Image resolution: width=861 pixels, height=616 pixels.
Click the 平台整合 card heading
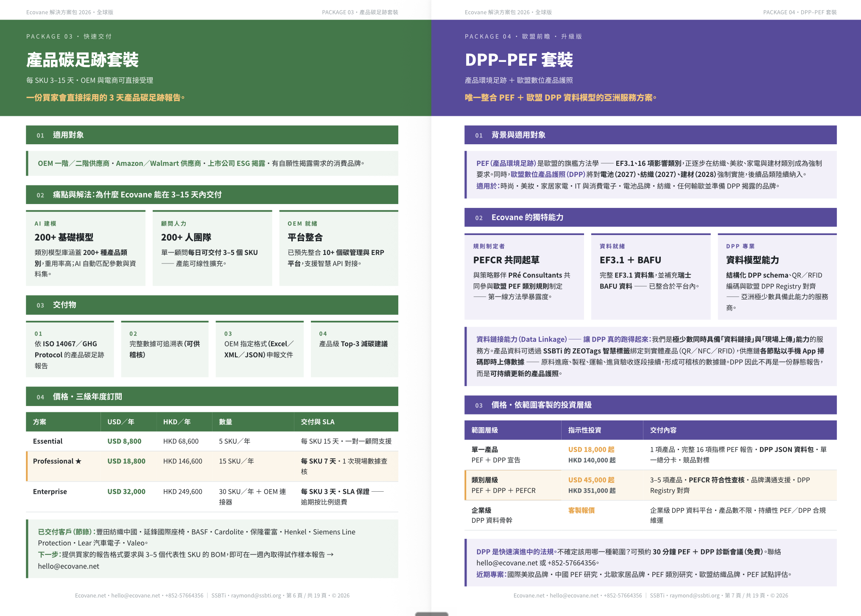305,237
